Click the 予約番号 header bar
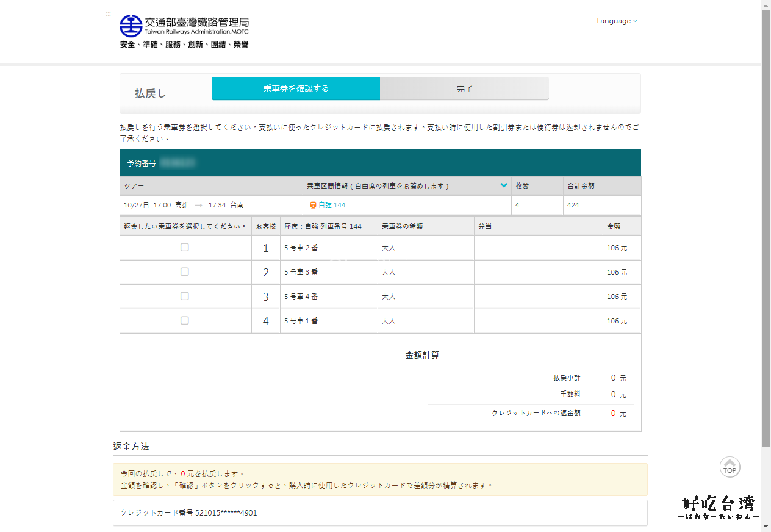771x532 pixels. 379,163
